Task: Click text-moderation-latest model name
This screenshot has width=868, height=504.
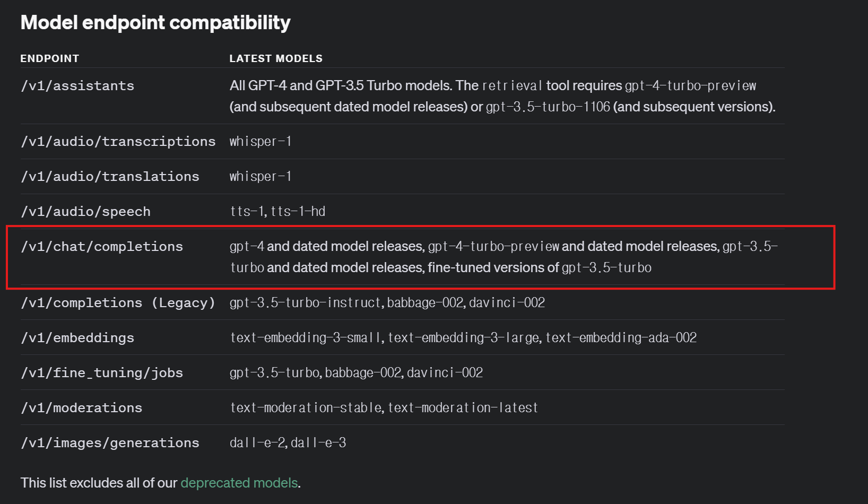Action: (x=463, y=408)
